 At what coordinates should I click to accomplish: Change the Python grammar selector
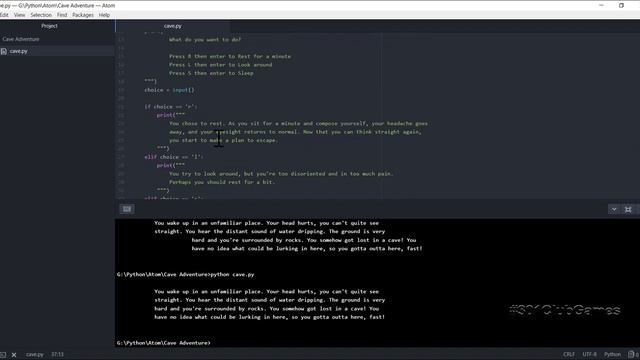pos(612,354)
